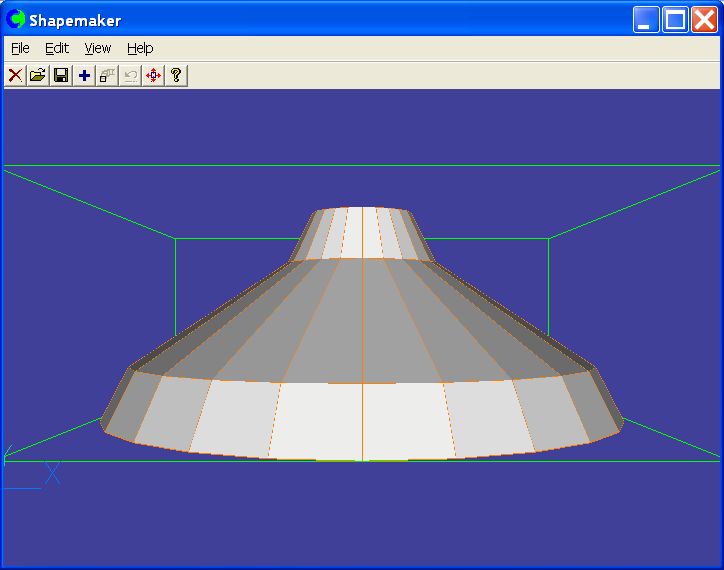Click the white front base face of the shape
Screen dimensions: 724x570
362,420
